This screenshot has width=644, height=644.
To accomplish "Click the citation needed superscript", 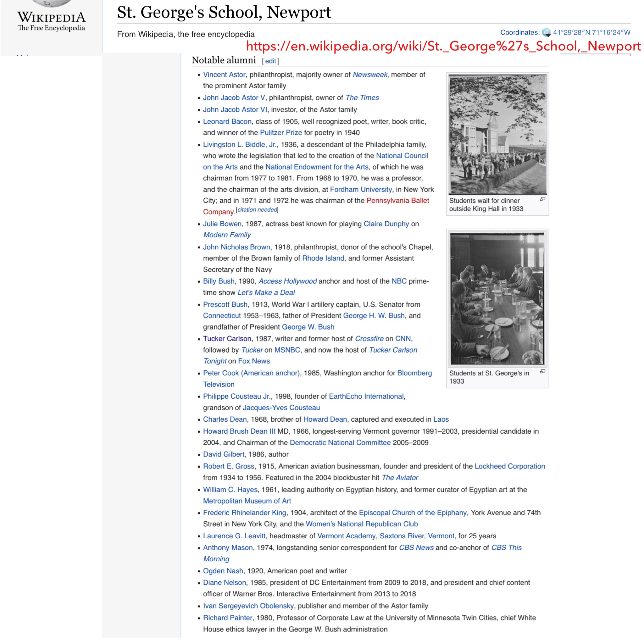I will point(257,210).
